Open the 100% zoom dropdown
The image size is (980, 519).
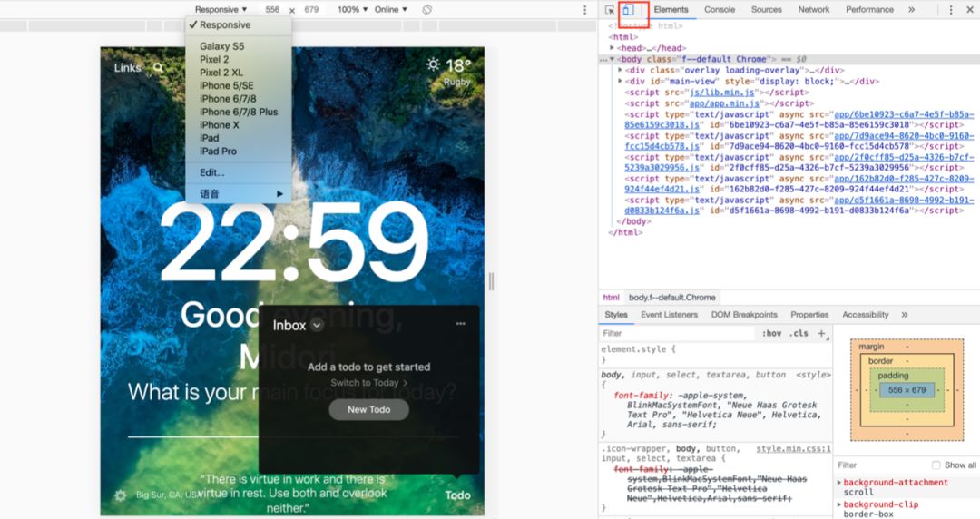tap(352, 9)
